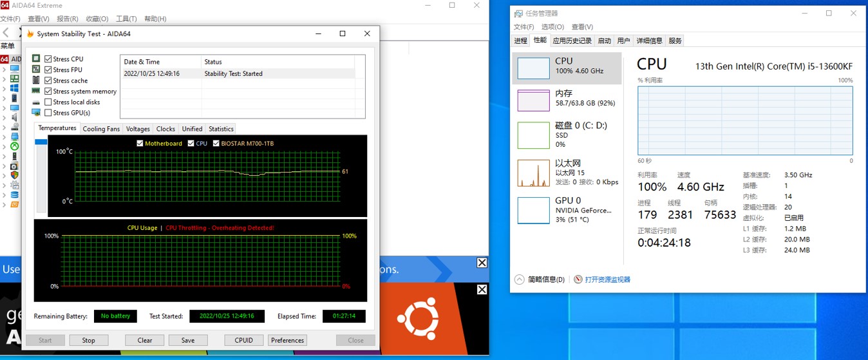Expand the Server tower node chevron

tap(4, 98)
